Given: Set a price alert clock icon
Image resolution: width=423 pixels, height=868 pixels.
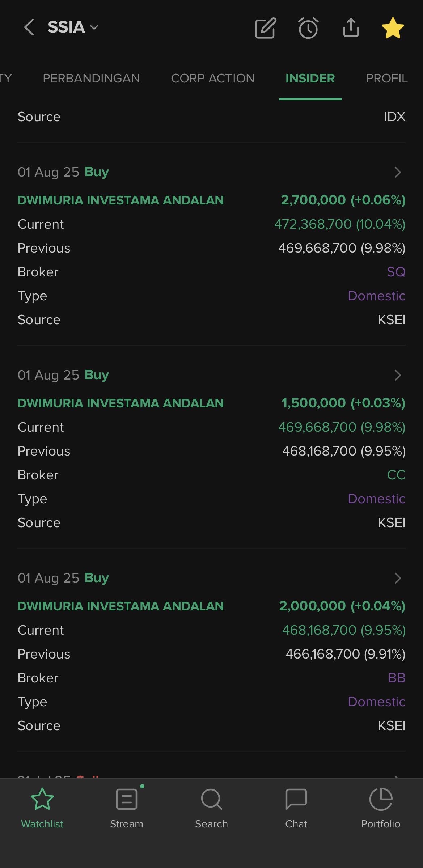Looking at the screenshot, I should point(308,28).
